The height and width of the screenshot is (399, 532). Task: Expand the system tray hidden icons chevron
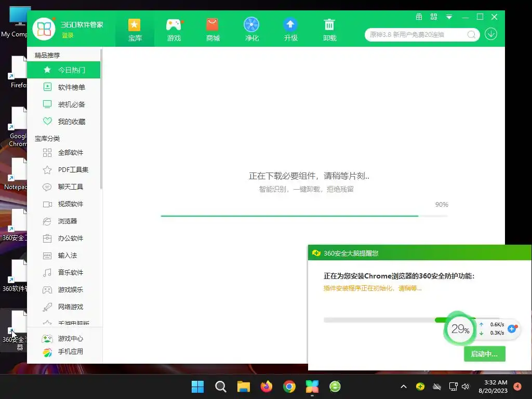403,387
